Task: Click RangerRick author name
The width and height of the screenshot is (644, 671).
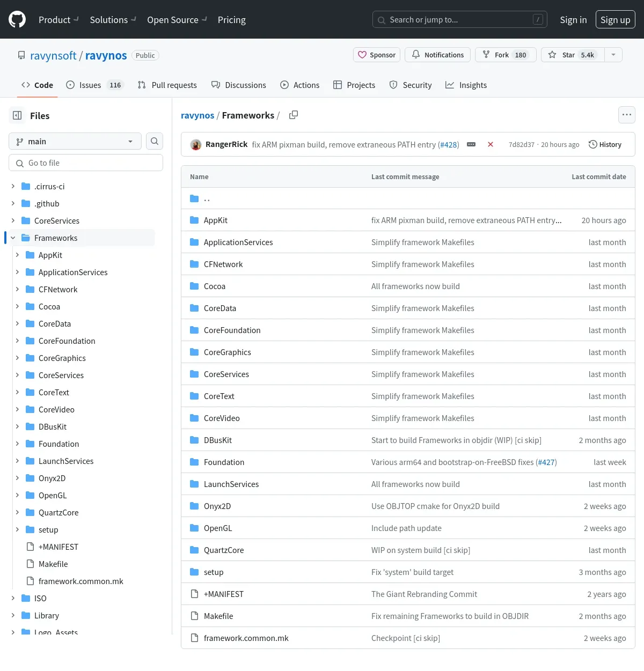Action: 226,144
